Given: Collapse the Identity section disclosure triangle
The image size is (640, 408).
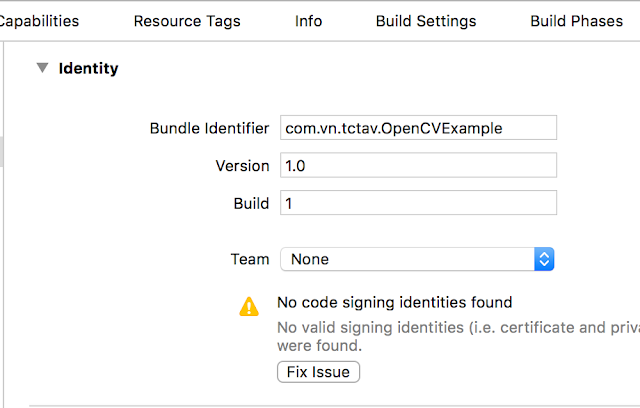Looking at the screenshot, I should [x=42, y=68].
